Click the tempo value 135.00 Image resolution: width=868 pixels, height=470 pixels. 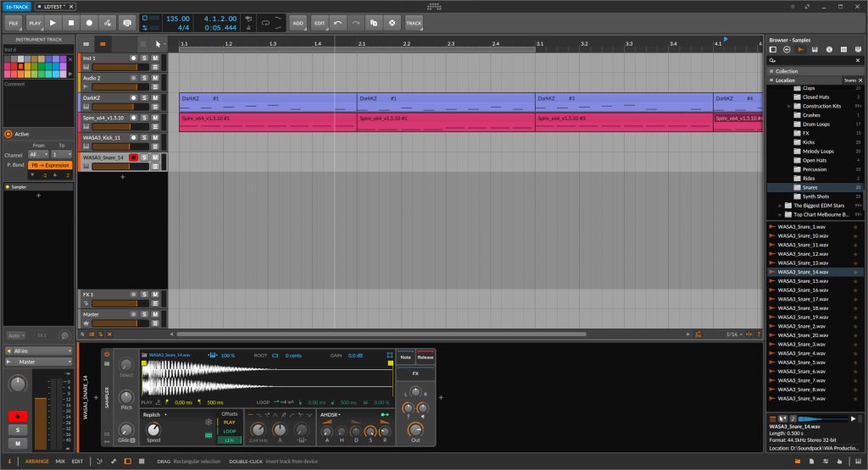pos(177,19)
